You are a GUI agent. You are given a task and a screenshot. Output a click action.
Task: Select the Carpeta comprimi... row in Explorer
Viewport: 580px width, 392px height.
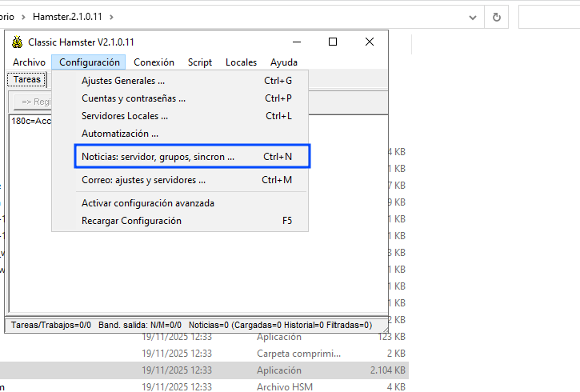[x=204, y=354]
